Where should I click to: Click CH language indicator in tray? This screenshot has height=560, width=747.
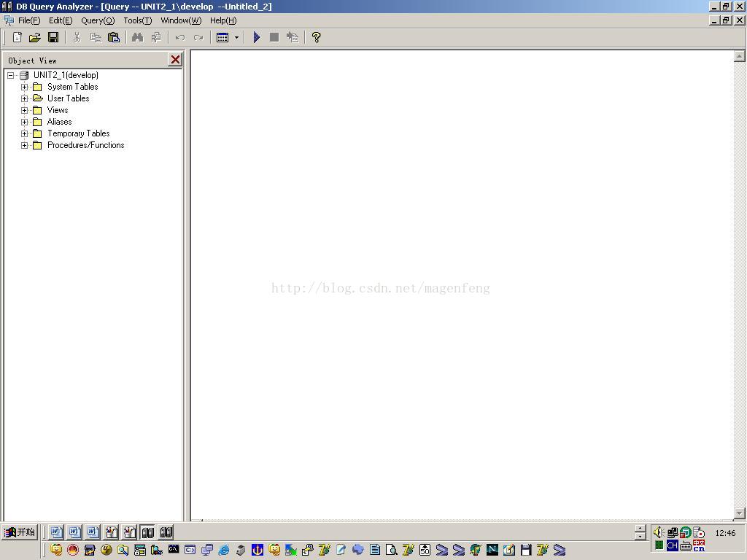(672, 545)
